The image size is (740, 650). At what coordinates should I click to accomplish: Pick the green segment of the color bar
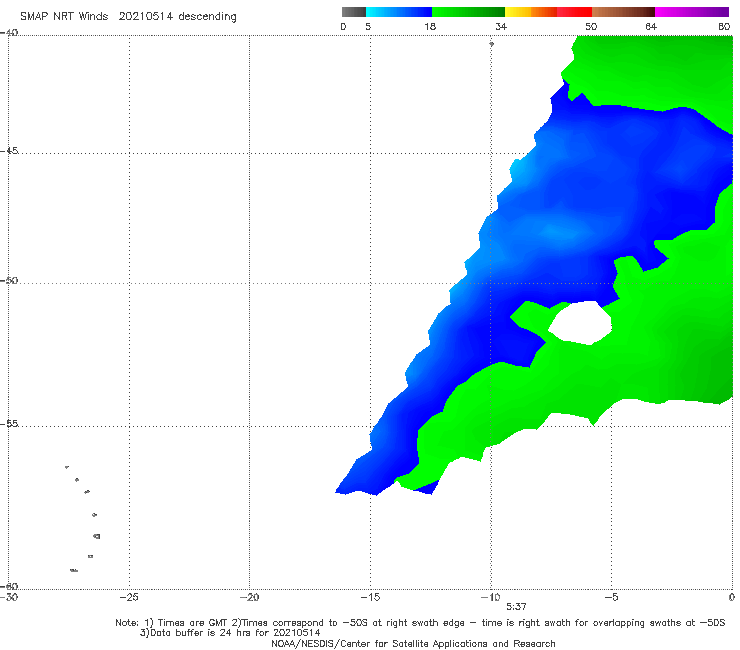pyautogui.click(x=468, y=12)
